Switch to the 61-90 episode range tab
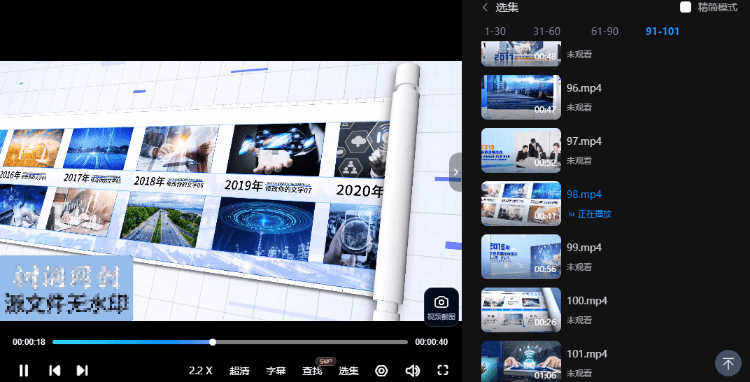The image size is (750, 382). (605, 32)
